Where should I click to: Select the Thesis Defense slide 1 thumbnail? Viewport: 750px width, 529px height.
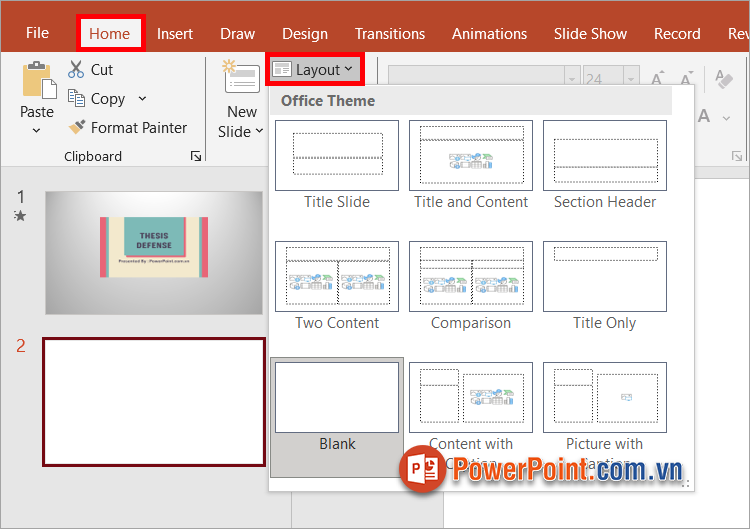[153, 245]
